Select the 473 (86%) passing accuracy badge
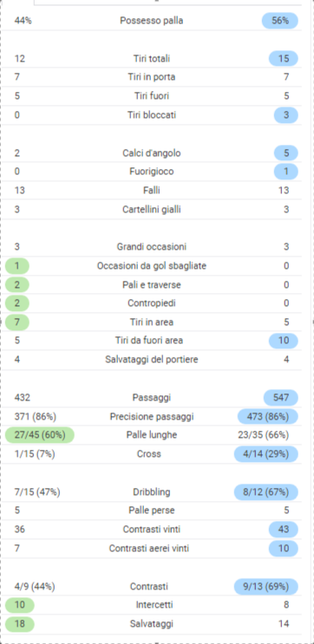314x644 pixels. pyautogui.click(x=268, y=416)
